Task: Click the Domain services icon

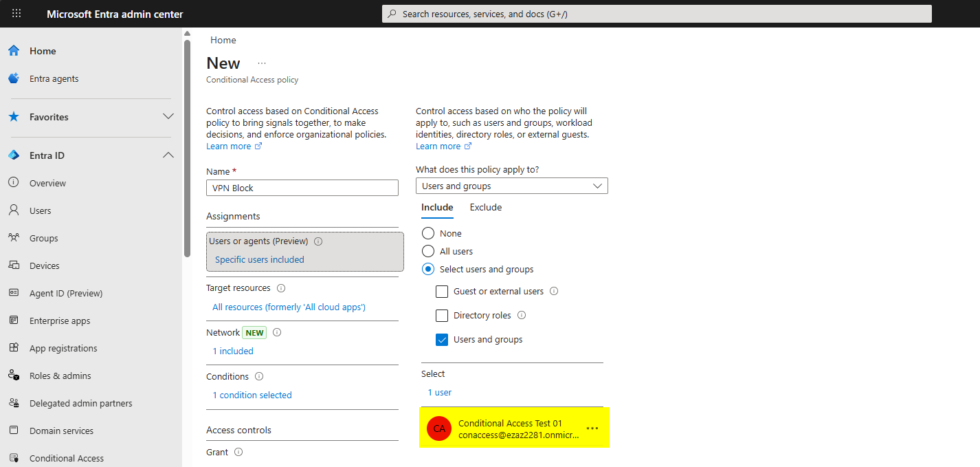Action: pos(14,431)
